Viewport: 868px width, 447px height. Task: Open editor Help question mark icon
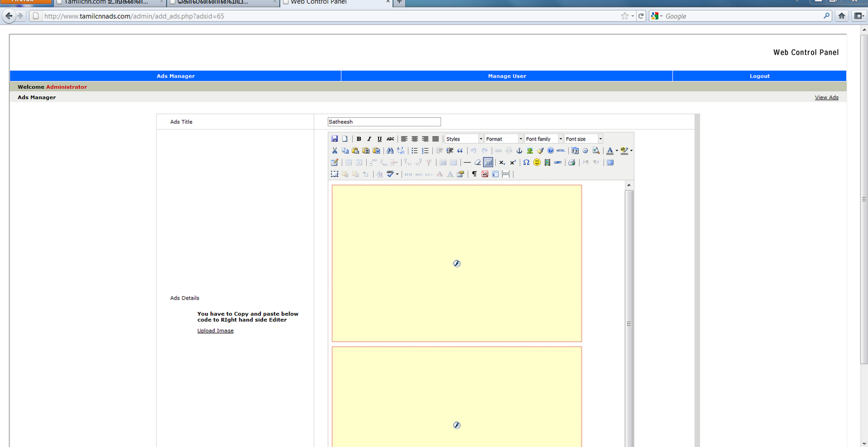click(551, 151)
